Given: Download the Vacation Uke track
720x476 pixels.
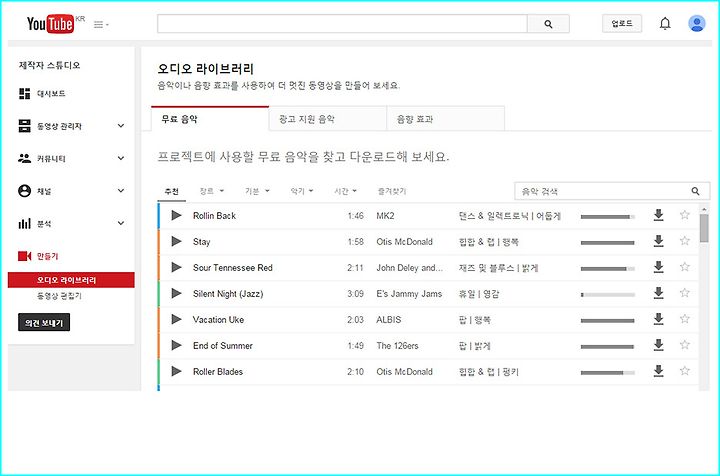Looking at the screenshot, I should click(658, 319).
